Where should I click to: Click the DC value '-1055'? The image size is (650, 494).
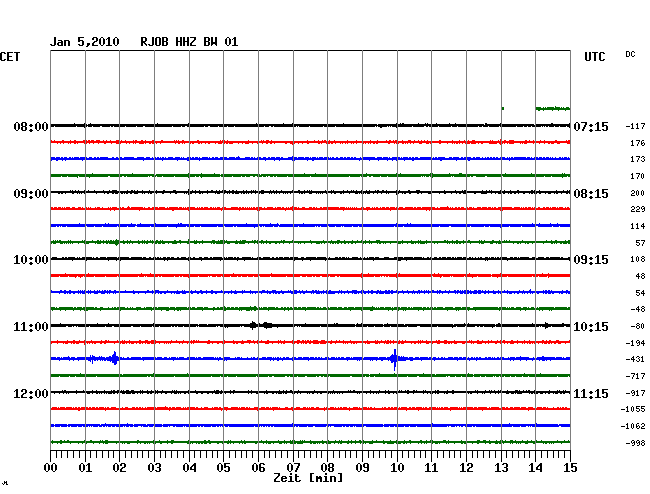pyautogui.click(x=633, y=409)
